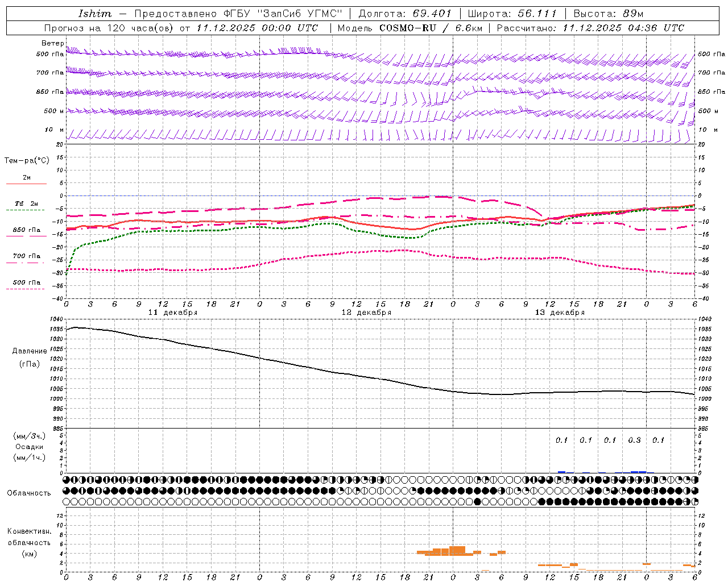The width and height of the screenshot is (728, 582).
Task: Select the "Осадки" precipitation label
Action: [30, 447]
